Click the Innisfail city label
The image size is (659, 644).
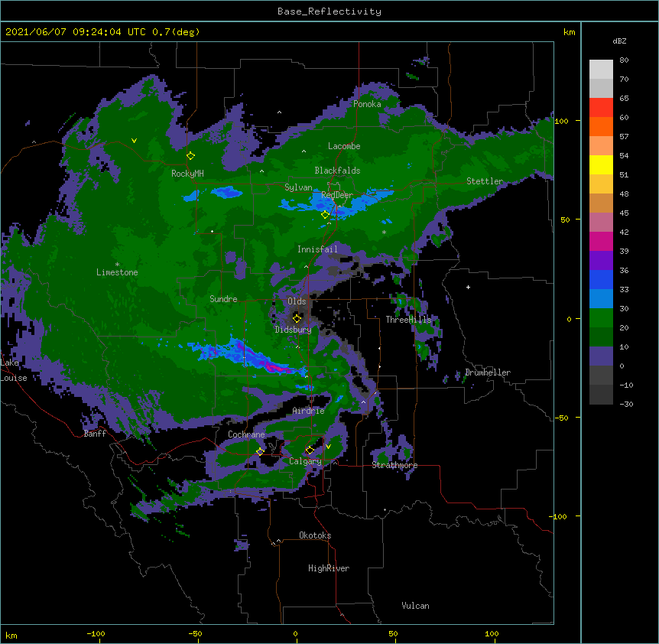pyautogui.click(x=317, y=249)
